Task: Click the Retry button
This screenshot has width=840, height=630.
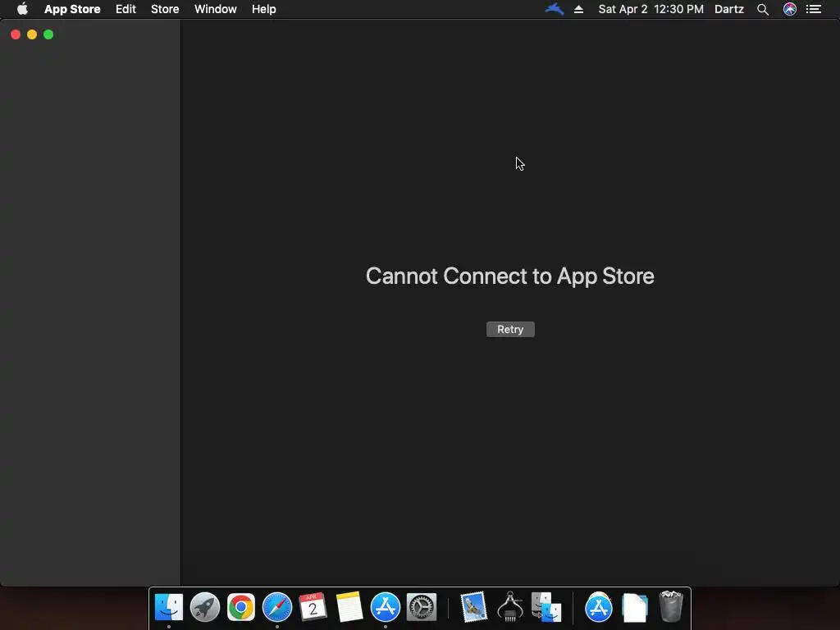Action: (x=510, y=330)
